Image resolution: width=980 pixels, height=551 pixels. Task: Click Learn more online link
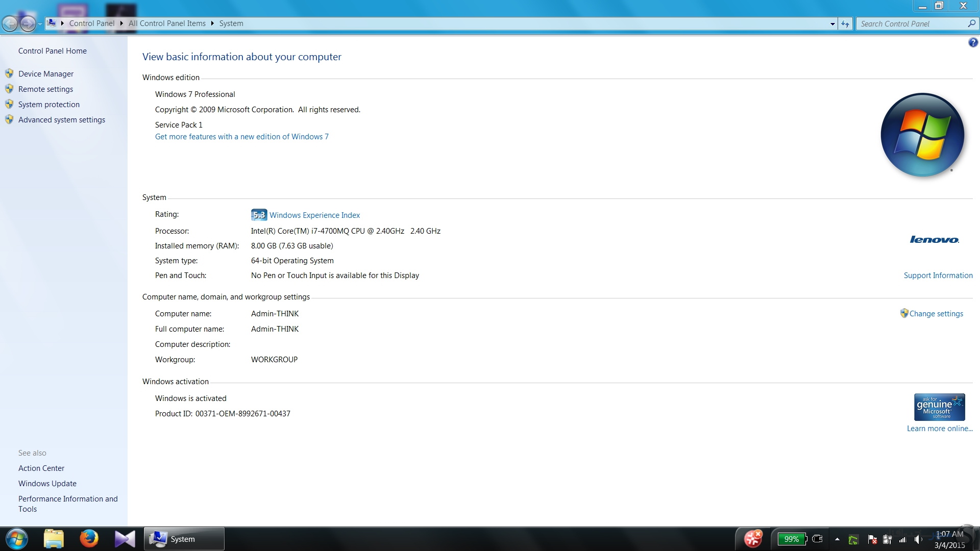tap(940, 429)
